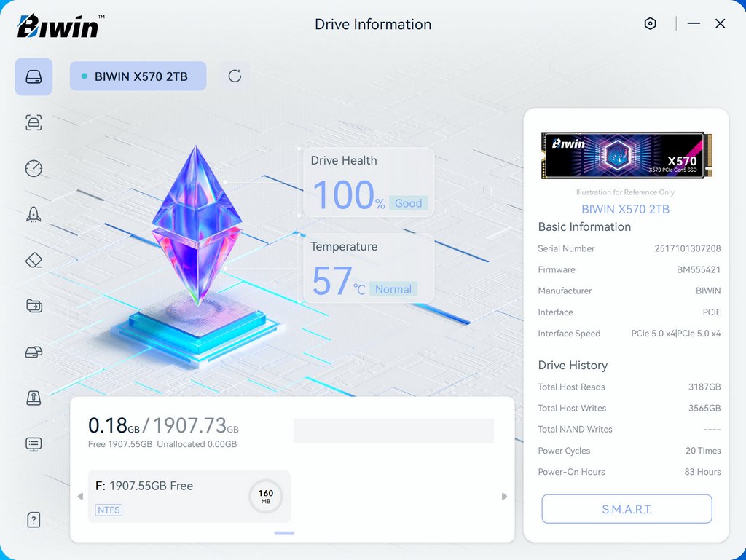Open the folder data migration icon
Viewport: 746px width, 560px height.
click(x=34, y=306)
